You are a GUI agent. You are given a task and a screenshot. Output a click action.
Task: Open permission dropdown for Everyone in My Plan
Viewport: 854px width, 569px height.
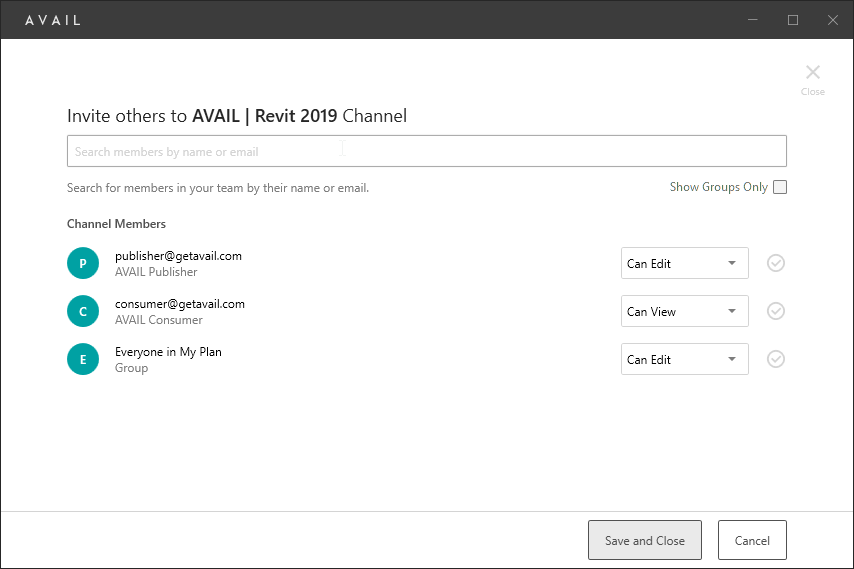coord(685,359)
